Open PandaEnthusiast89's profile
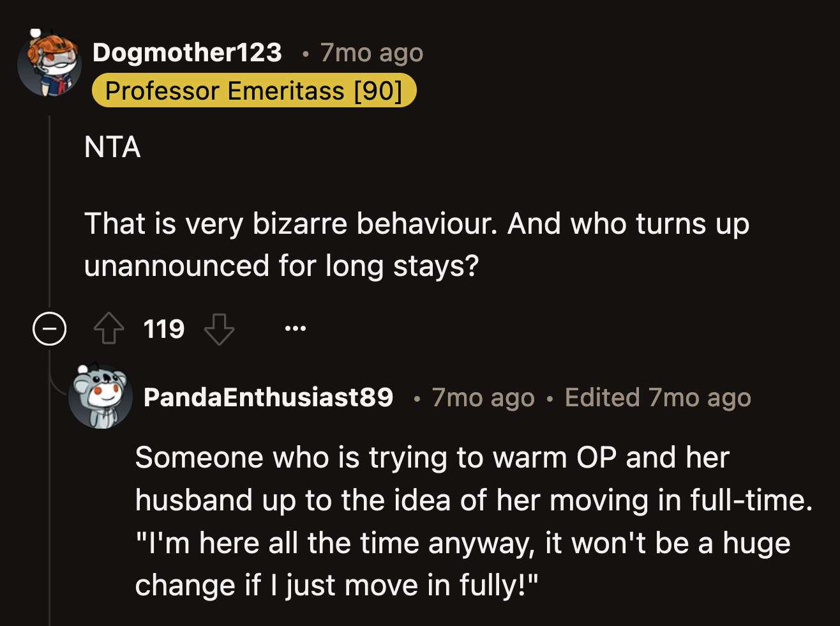840x626 pixels. click(269, 397)
